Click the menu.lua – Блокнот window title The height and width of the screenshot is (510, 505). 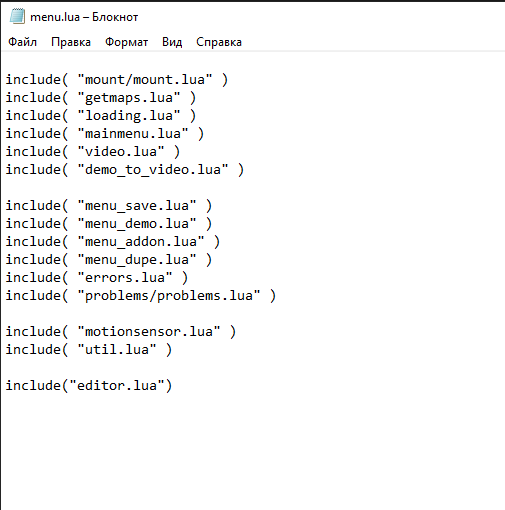[84, 17]
